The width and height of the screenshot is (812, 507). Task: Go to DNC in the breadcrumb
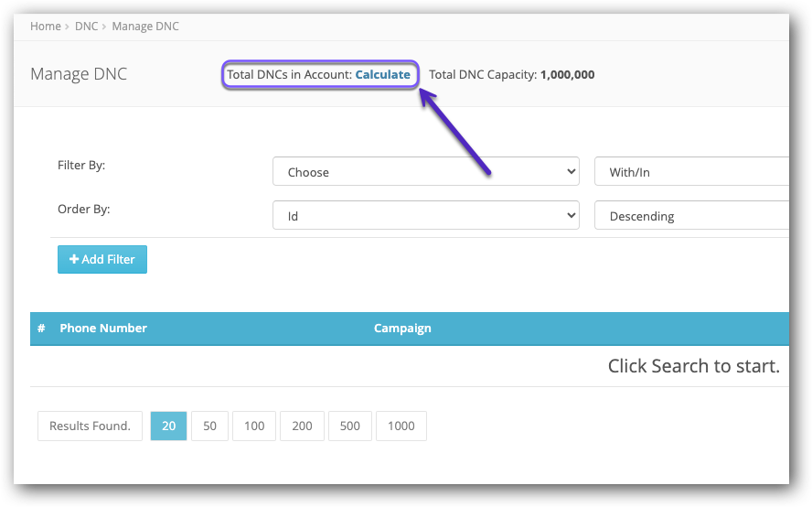(x=86, y=27)
